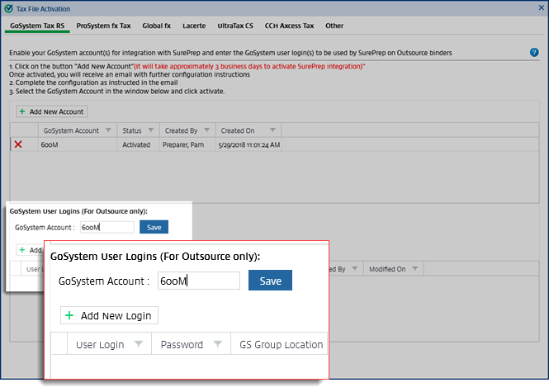This screenshot has height=392, width=549.
Task: Switch to the GoSystem Tax RS tab
Action: [x=37, y=26]
